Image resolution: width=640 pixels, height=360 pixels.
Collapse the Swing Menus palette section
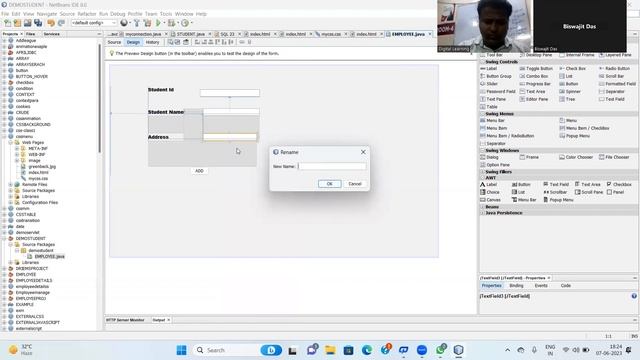coord(482,114)
